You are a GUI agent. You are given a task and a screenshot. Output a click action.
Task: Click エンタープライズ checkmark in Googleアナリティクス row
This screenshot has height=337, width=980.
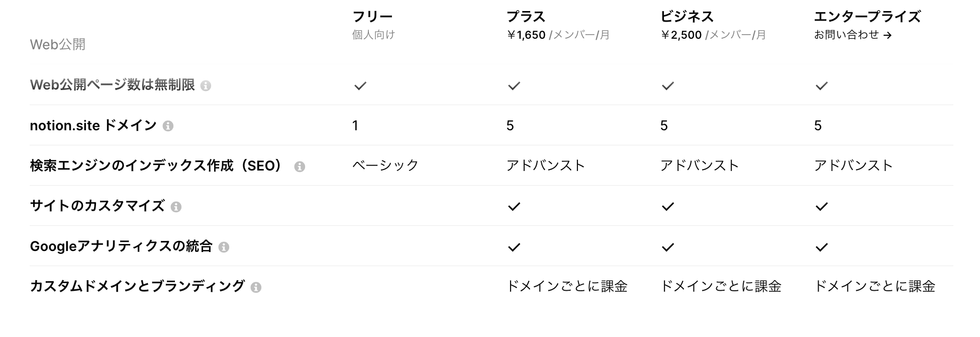click(822, 247)
